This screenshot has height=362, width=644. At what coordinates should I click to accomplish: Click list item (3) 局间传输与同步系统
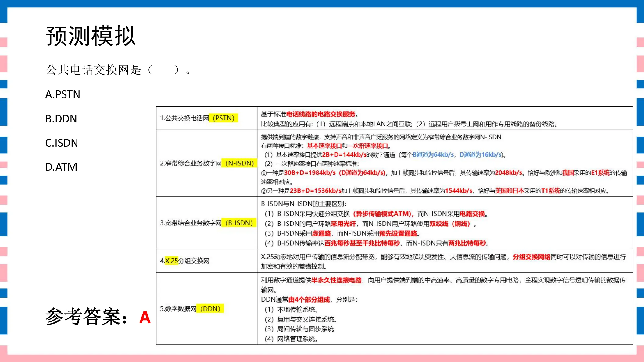pyautogui.click(x=299, y=329)
